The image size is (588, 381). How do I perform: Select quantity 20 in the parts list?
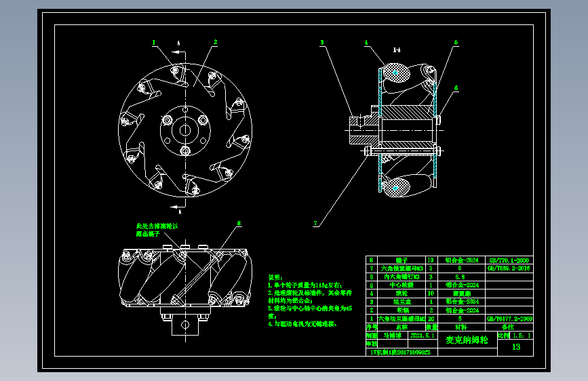pyautogui.click(x=431, y=319)
